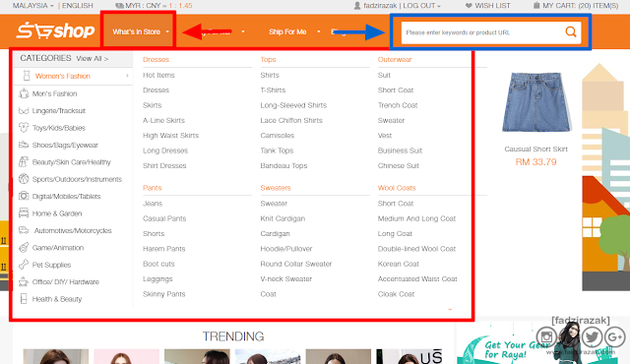The image size is (630, 364).
Task: Click the Instagram social icon
Action: pos(546,336)
